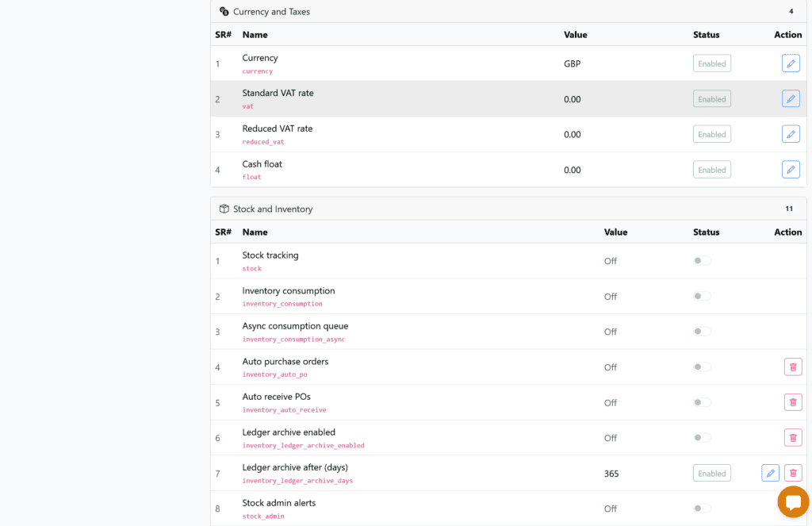812x526 pixels.
Task: Select the 'vat' key code
Action: coord(248,106)
